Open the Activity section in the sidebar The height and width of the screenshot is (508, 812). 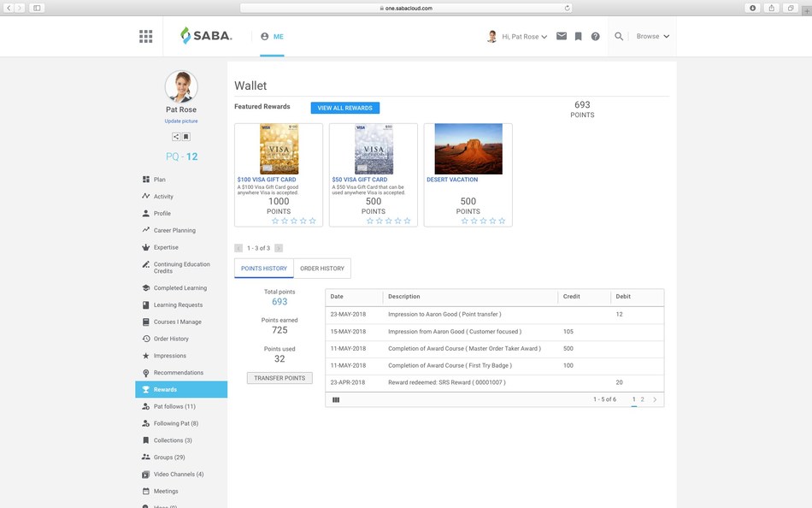[159, 196]
